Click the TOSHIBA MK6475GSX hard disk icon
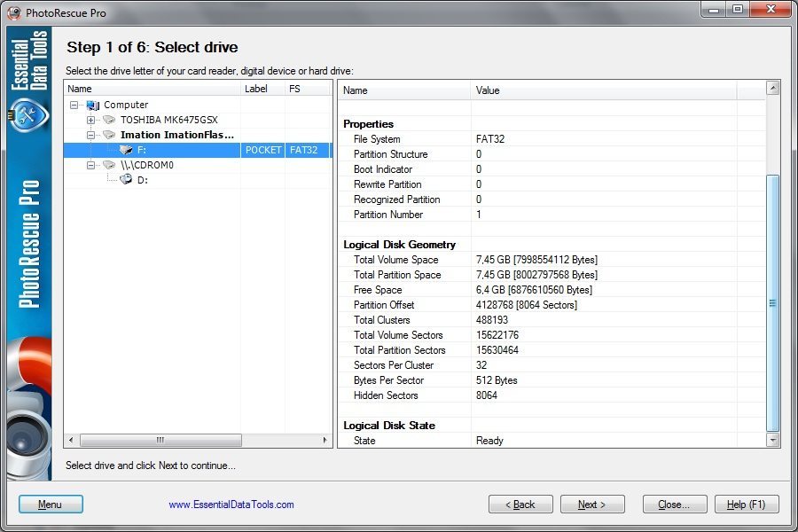This screenshot has width=798, height=532. click(x=109, y=120)
